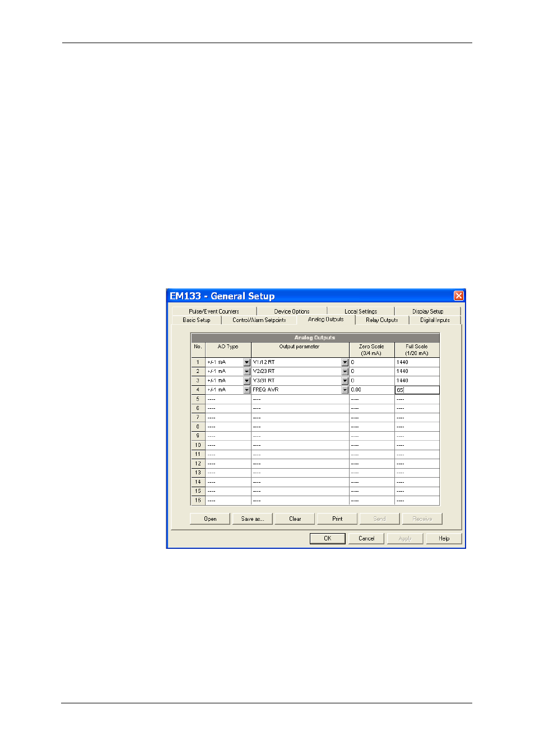
Task: Select row number 5 in table
Action: pos(198,399)
